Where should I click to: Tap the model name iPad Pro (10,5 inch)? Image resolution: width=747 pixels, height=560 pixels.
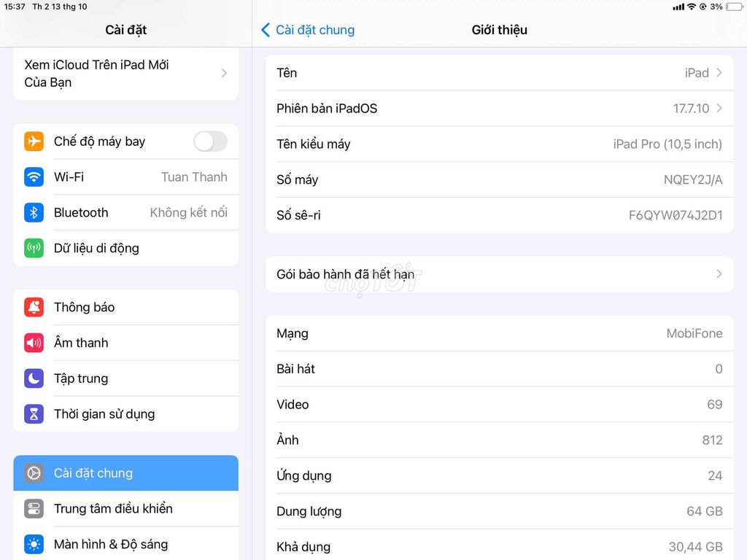click(x=667, y=144)
